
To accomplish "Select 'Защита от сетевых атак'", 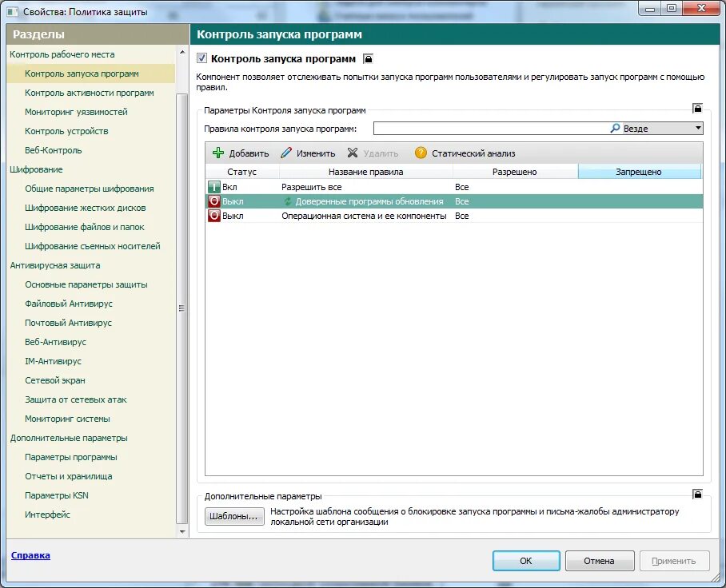I will (75, 399).
